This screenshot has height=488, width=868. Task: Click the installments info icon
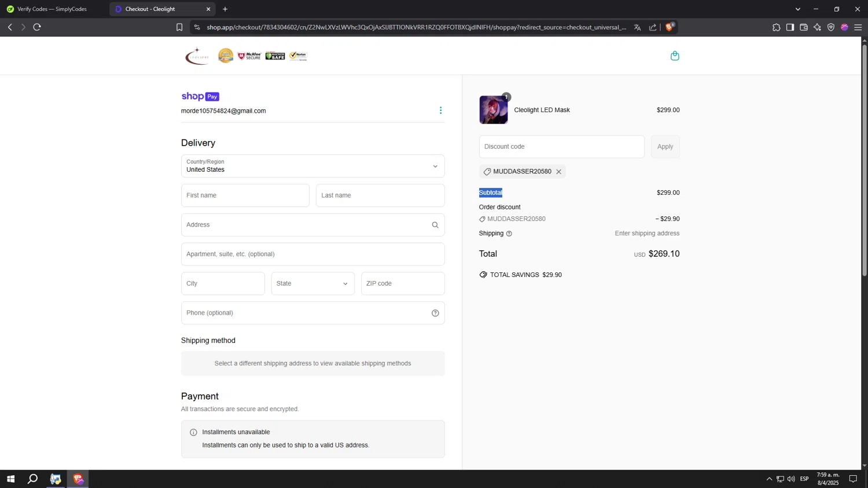coord(193,432)
